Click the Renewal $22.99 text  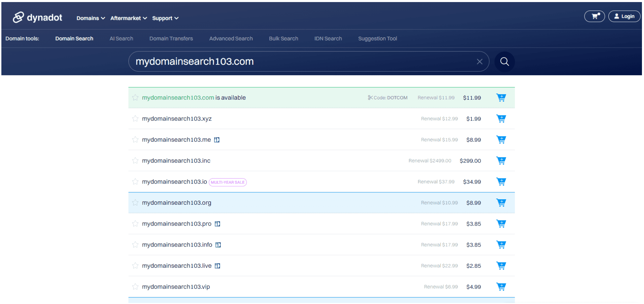[x=439, y=266]
